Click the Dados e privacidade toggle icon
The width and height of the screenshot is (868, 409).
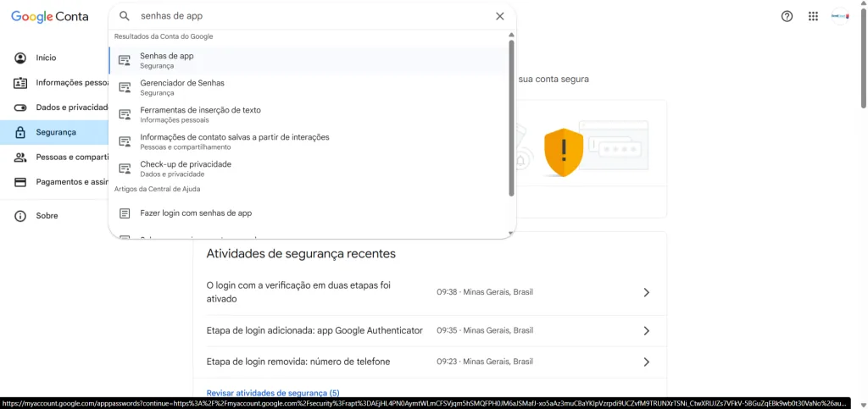pyautogui.click(x=20, y=108)
